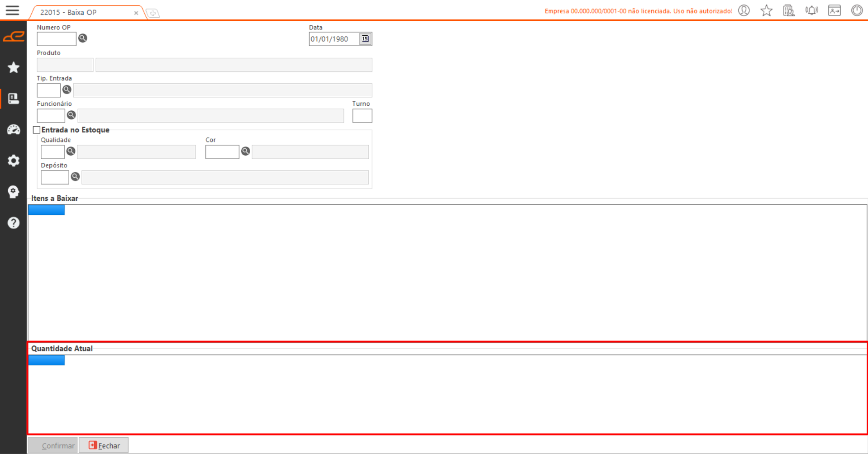
Task: Click the favorites star in sidebar
Action: pyautogui.click(x=14, y=67)
